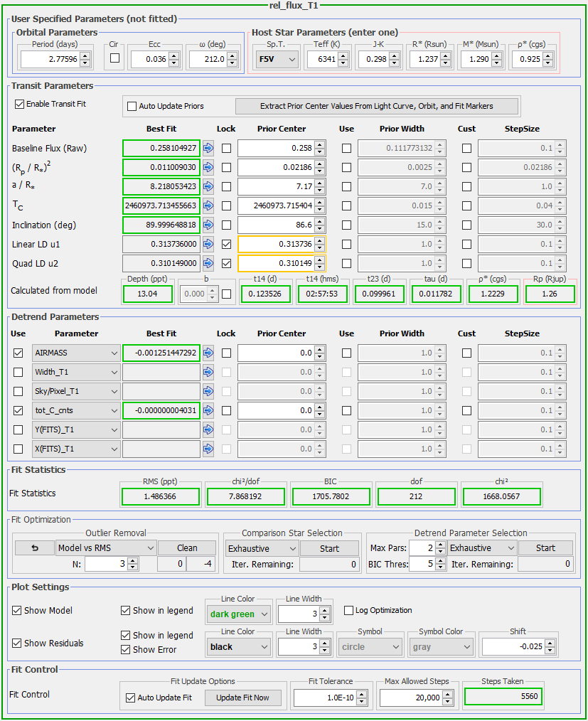
Task: Enable Auto Update Priors checkbox
Action: pos(132,106)
